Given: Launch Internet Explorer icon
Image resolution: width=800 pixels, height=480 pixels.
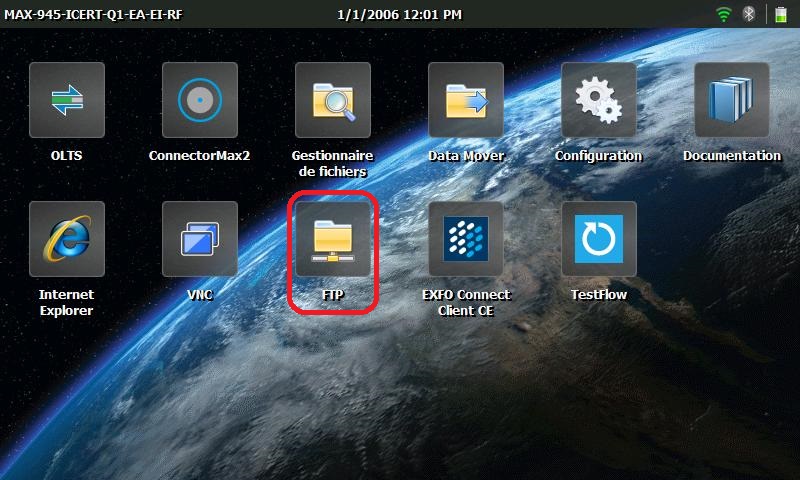Looking at the screenshot, I should pos(67,239).
